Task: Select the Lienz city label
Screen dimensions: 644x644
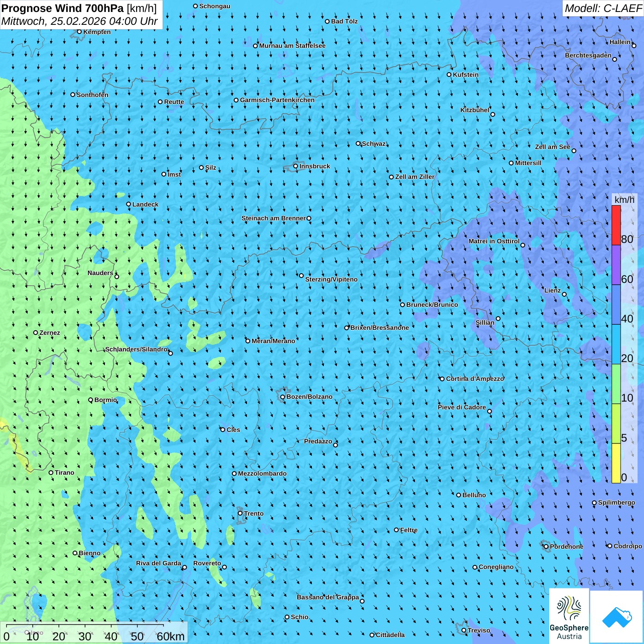Action: [552, 290]
